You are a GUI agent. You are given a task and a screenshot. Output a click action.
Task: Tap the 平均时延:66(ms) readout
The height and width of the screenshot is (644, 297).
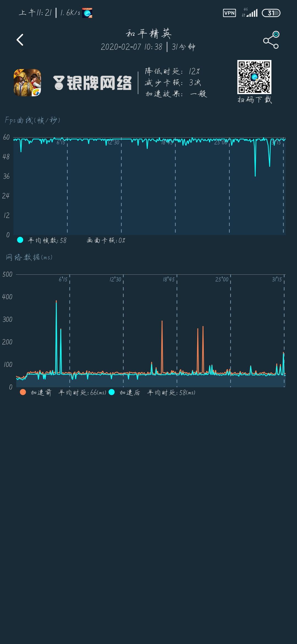[82, 392]
